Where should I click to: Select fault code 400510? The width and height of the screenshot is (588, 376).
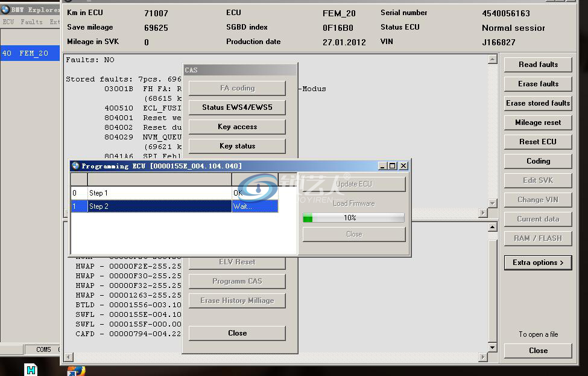tap(118, 108)
